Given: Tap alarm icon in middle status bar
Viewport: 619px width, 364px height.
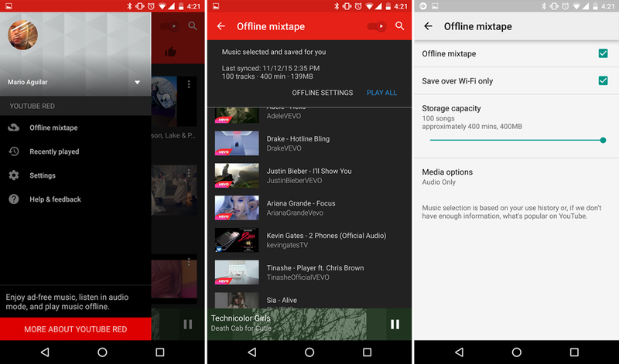Looking at the screenshot, I should pos(358,6).
